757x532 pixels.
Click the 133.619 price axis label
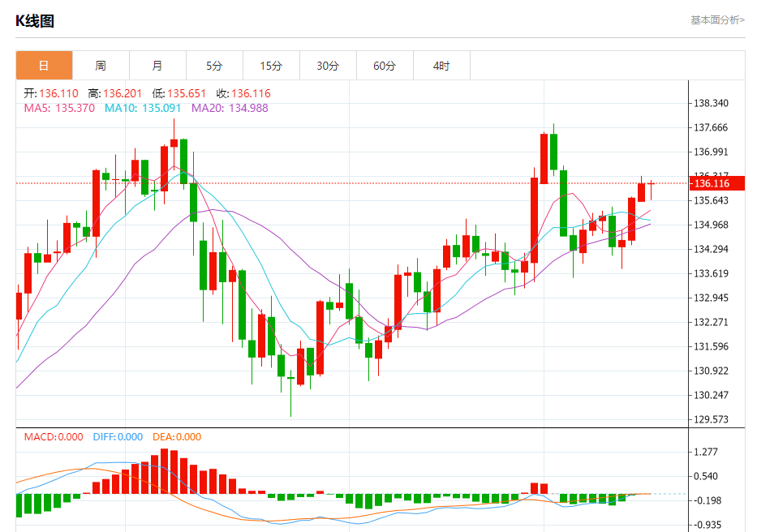click(711, 273)
